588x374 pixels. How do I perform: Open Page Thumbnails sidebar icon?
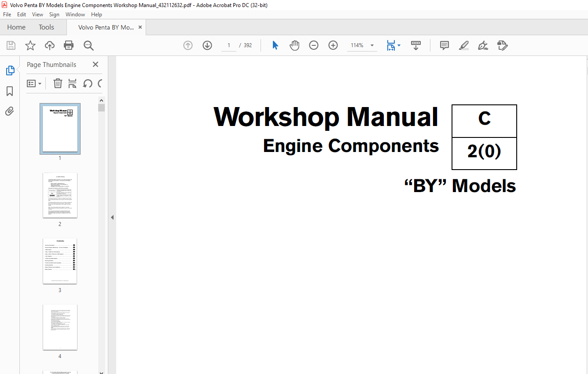coord(10,70)
